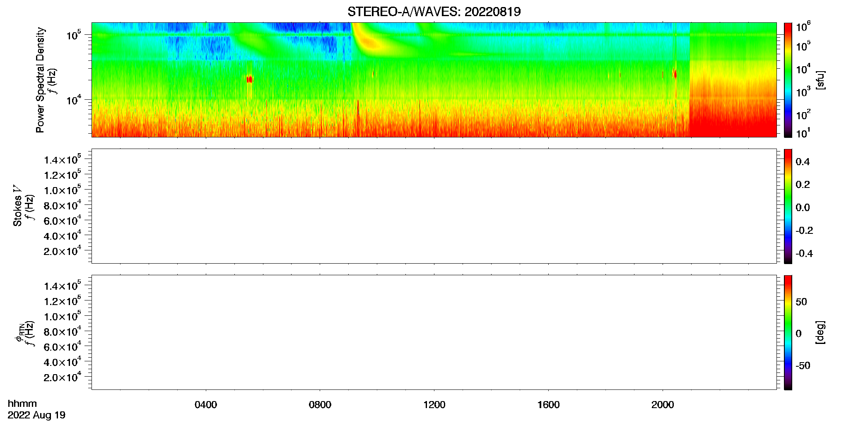Click the Power Spectral Density axis label
This screenshot has width=868, height=447.
(x=40, y=80)
